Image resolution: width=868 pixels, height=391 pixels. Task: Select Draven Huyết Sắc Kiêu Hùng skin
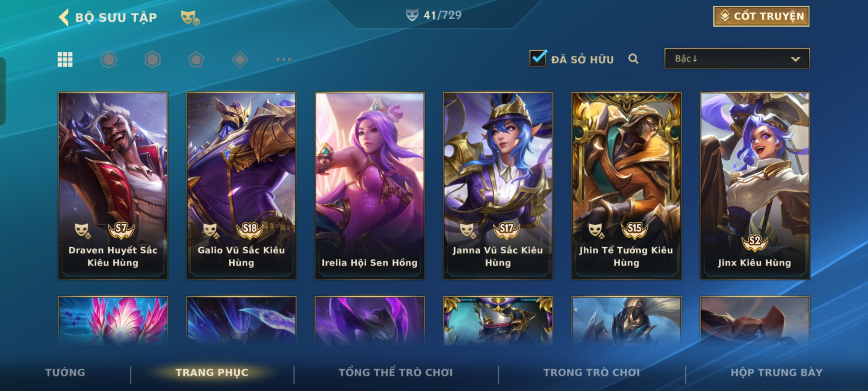pos(113,186)
